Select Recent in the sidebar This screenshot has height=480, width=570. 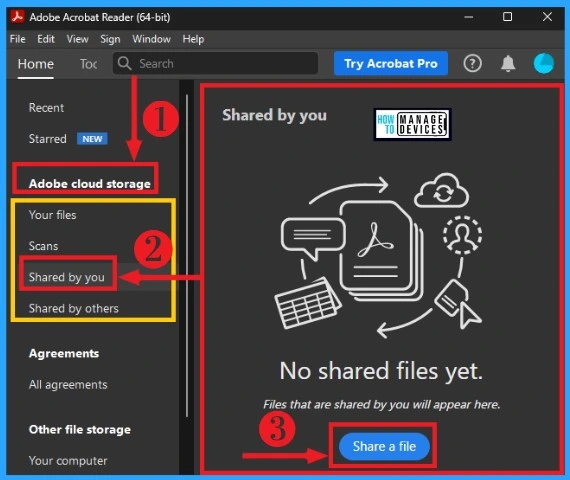click(x=46, y=108)
